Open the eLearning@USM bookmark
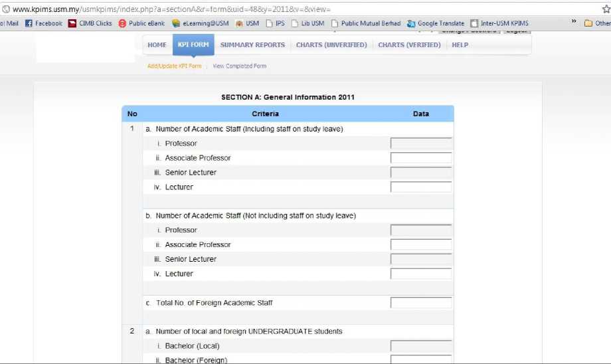 coord(200,23)
